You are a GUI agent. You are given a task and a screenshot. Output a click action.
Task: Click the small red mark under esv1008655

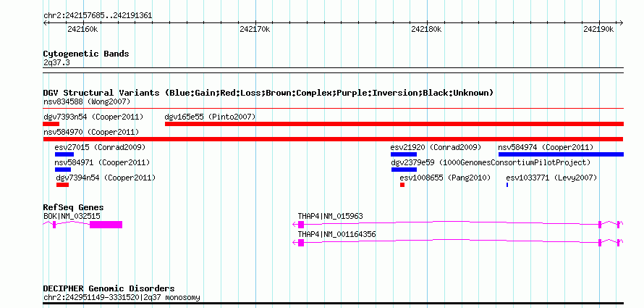pyautogui.click(x=402, y=185)
